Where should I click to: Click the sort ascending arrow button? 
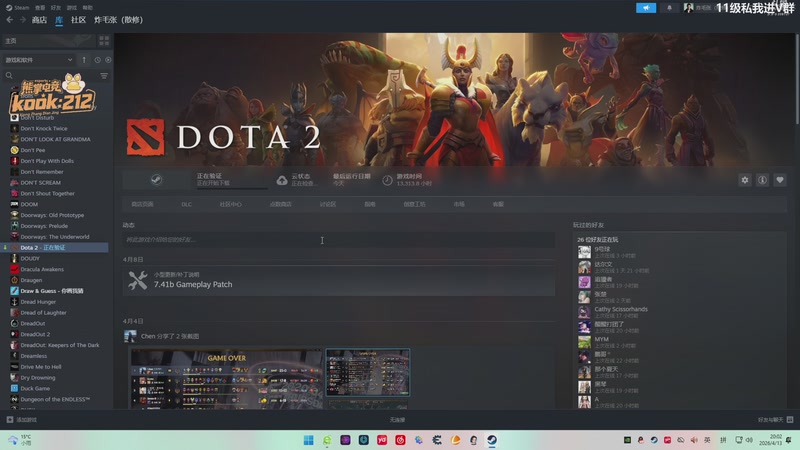click(84, 60)
